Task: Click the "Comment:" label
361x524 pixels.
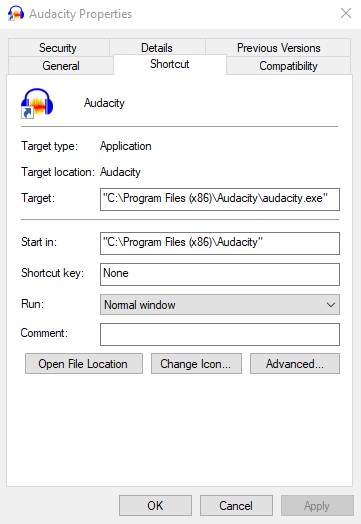Action: pyautogui.click(x=44, y=333)
